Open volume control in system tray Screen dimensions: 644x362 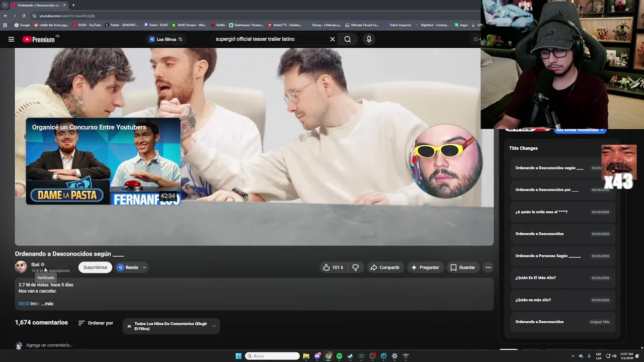(x=614, y=356)
